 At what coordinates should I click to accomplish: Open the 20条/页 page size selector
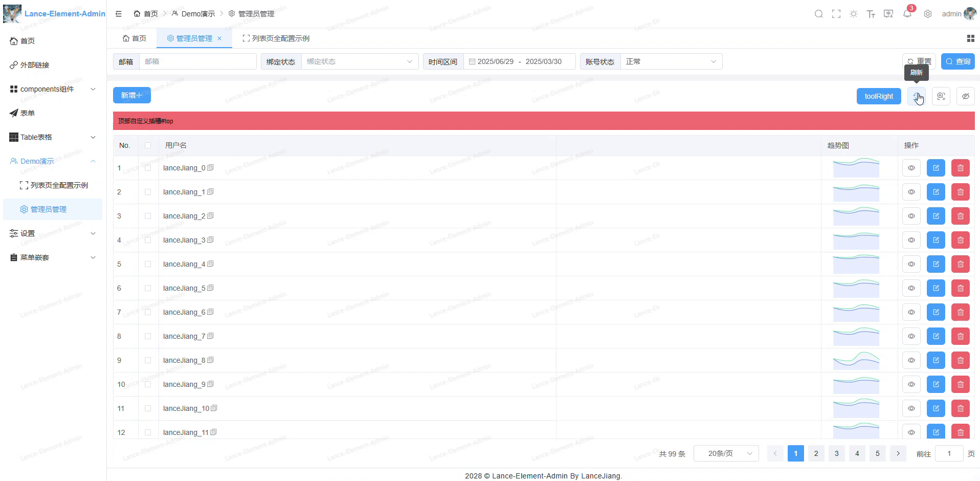pos(726,453)
